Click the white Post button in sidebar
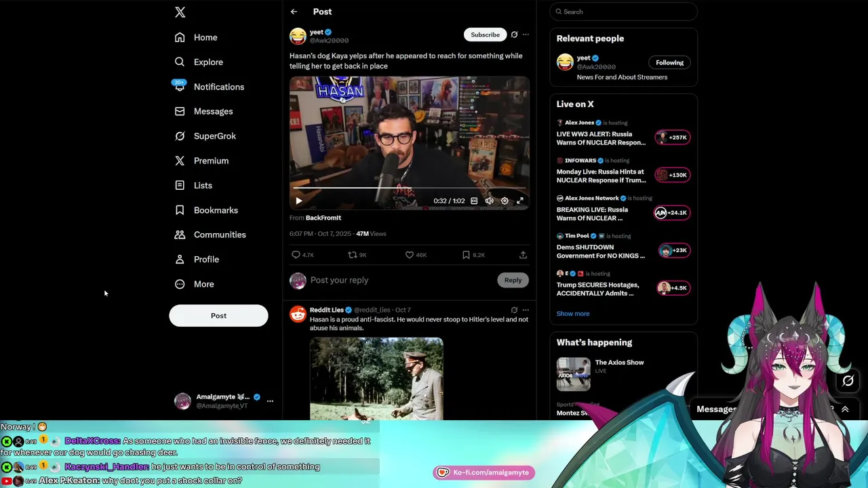This screenshot has height=488, width=868. 218,315
